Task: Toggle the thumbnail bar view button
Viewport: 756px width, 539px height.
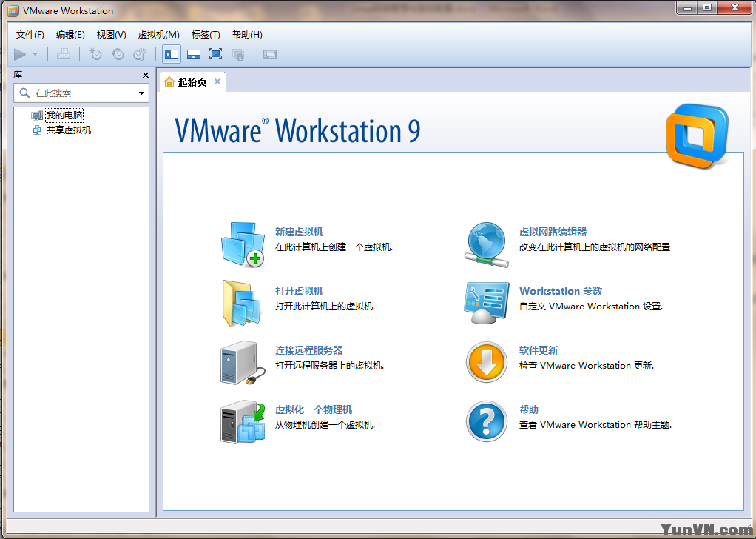Action: click(x=194, y=55)
